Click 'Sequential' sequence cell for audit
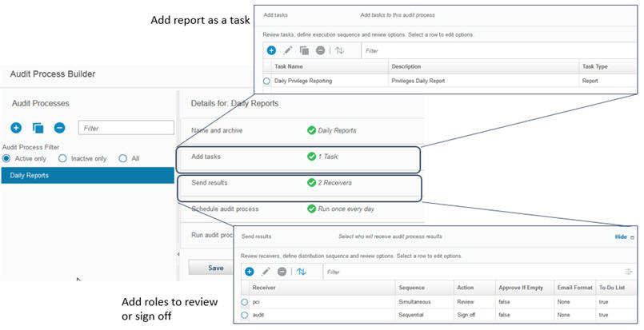The height and width of the screenshot is (330, 644). pyautogui.click(x=410, y=315)
